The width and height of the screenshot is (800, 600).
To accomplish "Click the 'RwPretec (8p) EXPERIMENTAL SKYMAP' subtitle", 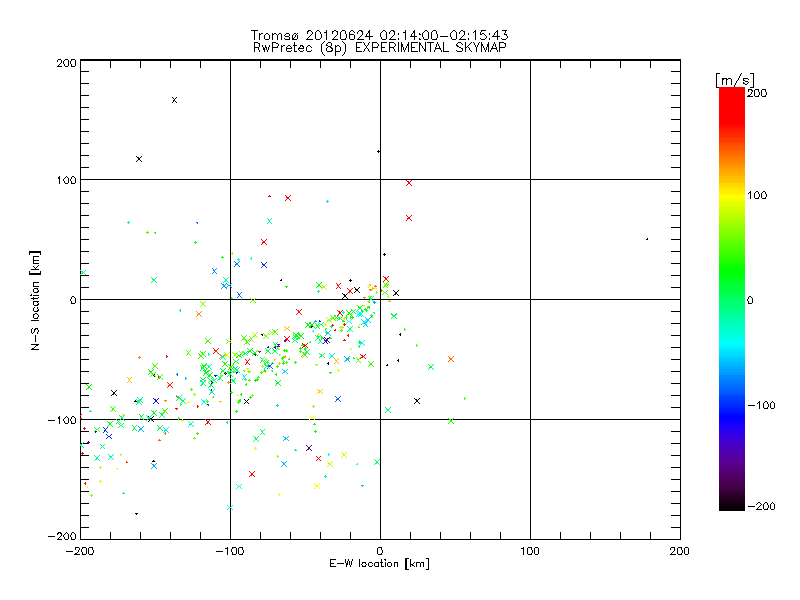I will tap(380, 48).
